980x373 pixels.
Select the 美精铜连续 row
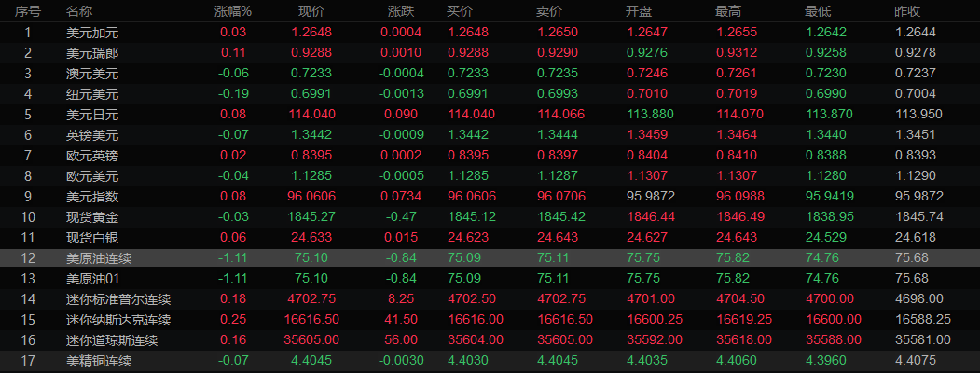tap(99, 361)
